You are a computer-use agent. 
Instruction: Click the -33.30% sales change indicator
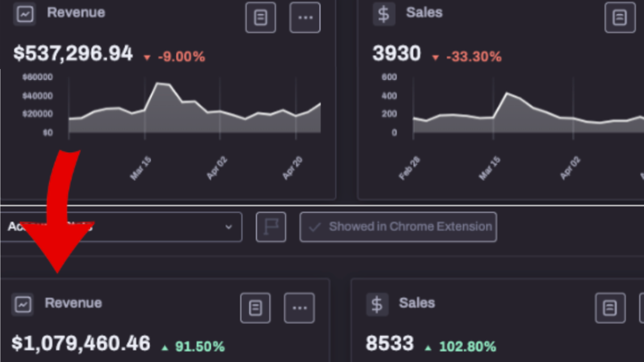[473, 57]
